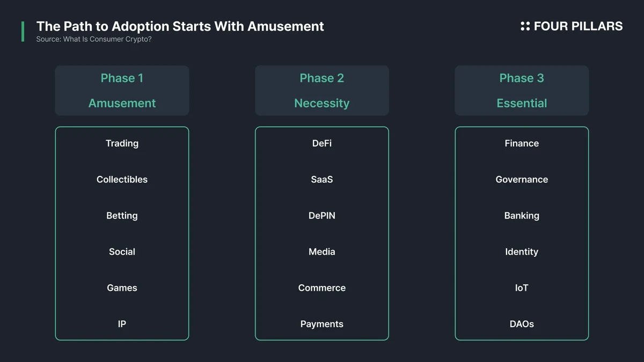Select the Phase 3 Essential header
644x362 pixels.
click(522, 91)
